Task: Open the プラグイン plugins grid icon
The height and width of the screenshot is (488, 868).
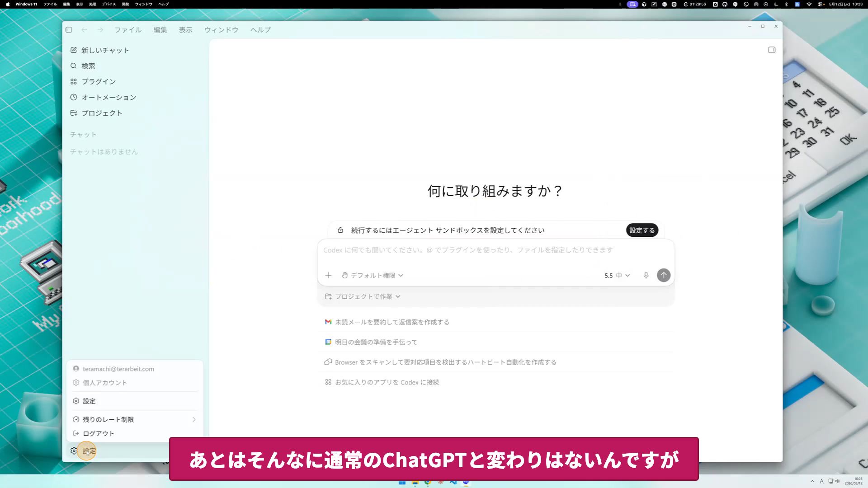Action: tap(74, 82)
